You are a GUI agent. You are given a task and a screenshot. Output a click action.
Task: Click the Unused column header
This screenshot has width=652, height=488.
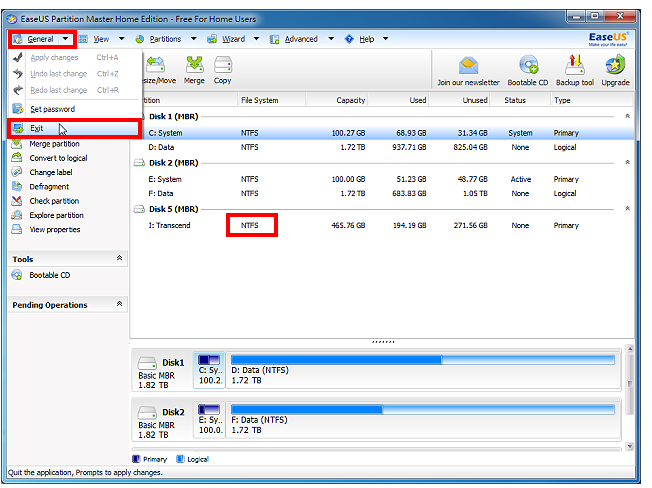pos(460,100)
